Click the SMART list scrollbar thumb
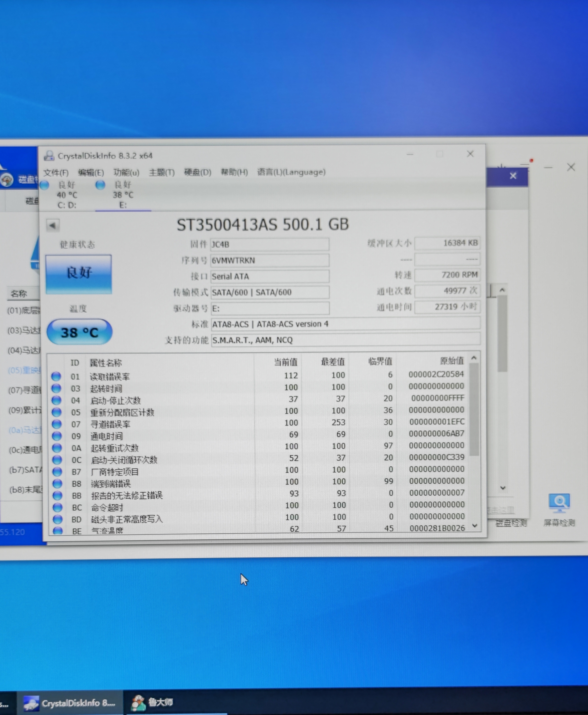Image resolution: width=588 pixels, height=715 pixels. [474, 410]
